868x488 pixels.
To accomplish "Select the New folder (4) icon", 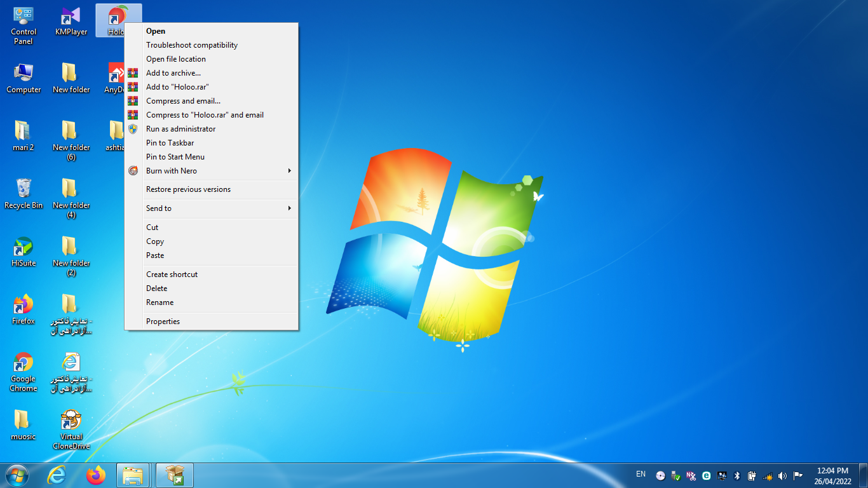I will tap(71, 198).
